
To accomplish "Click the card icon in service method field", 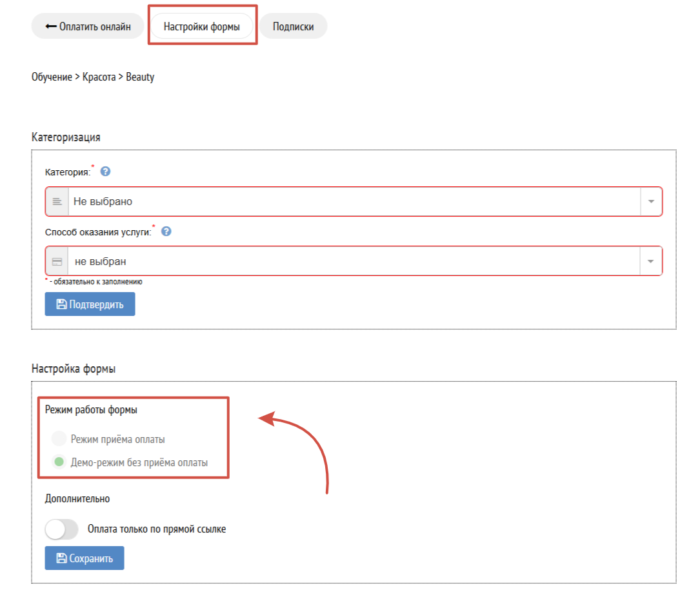I will click(x=57, y=261).
